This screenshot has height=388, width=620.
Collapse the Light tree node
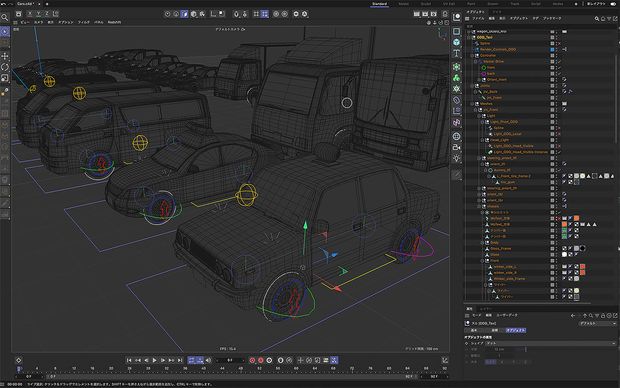click(479, 115)
